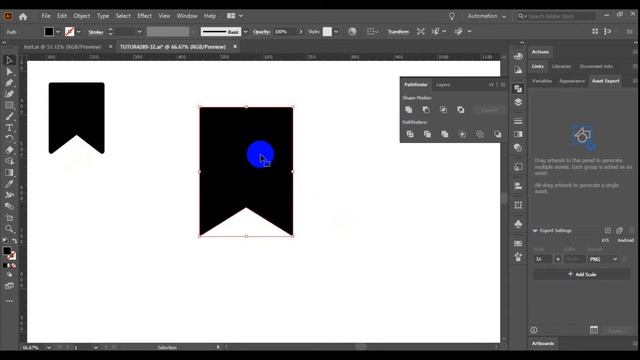Screen dimensions: 640x360
Task: Select the Selection tool arrow
Action: pyautogui.click(x=9, y=60)
